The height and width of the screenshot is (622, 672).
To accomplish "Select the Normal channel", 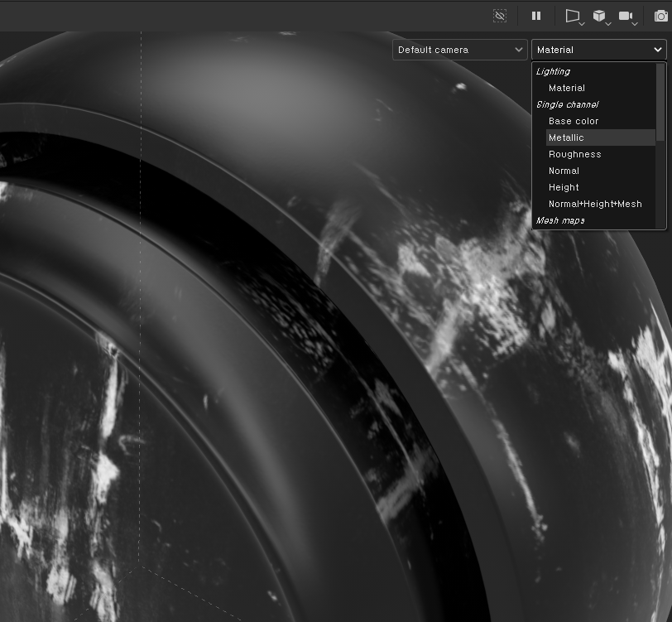I will click(601, 171).
